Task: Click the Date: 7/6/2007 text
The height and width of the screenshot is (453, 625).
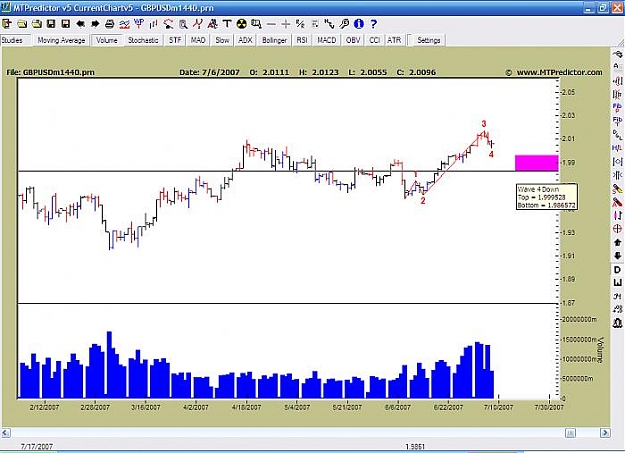Action: pyautogui.click(x=209, y=73)
